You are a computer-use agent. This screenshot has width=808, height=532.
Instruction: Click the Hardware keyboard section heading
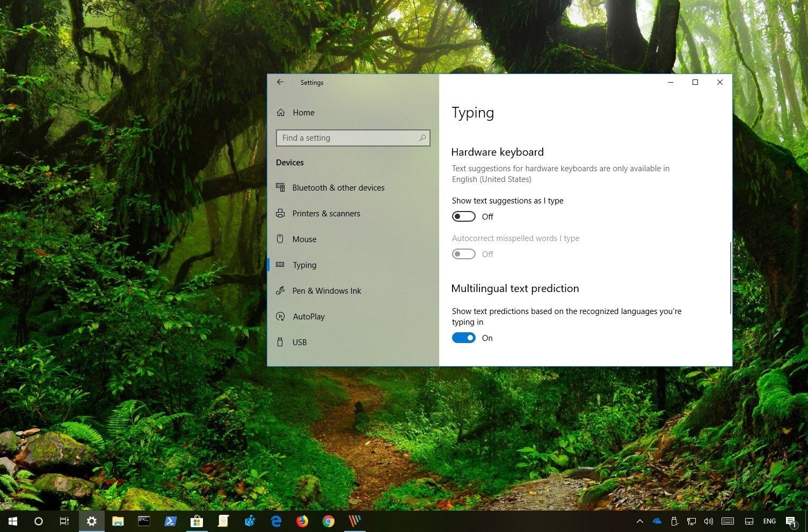tap(498, 152)
